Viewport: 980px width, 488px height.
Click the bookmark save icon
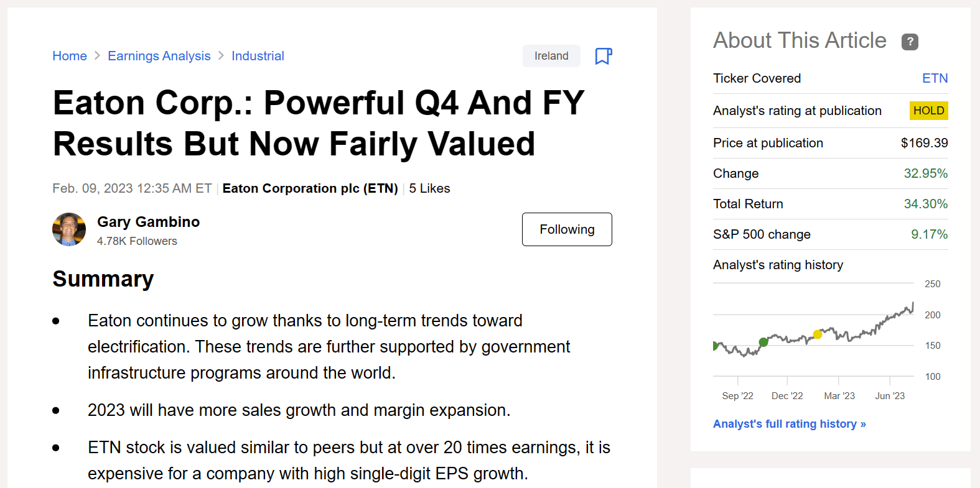(603, 56)
